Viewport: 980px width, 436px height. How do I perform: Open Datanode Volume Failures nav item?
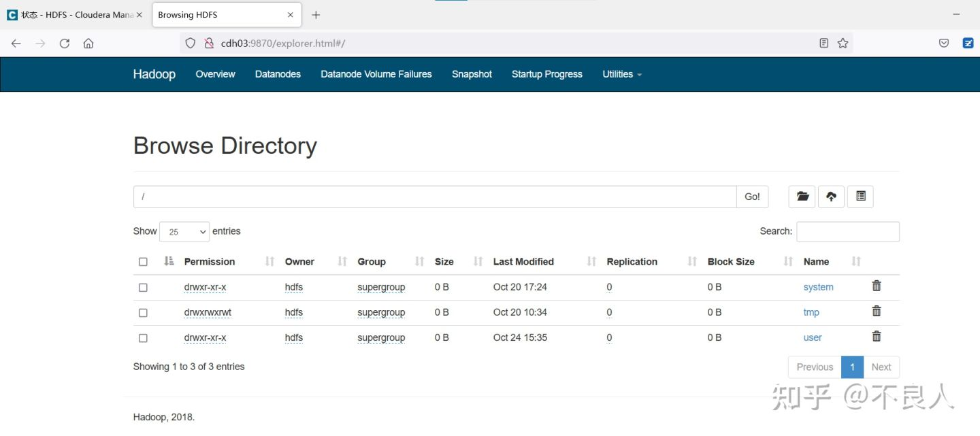coord(376,74)
